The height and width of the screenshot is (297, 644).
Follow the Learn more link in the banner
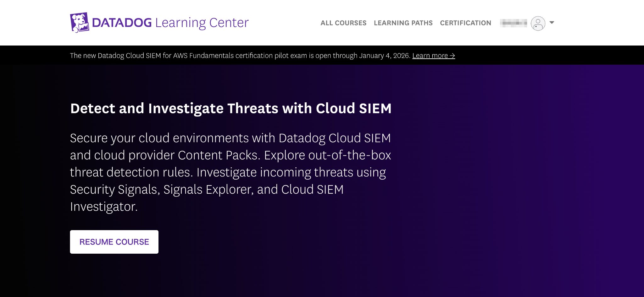(x=433, y=56)
